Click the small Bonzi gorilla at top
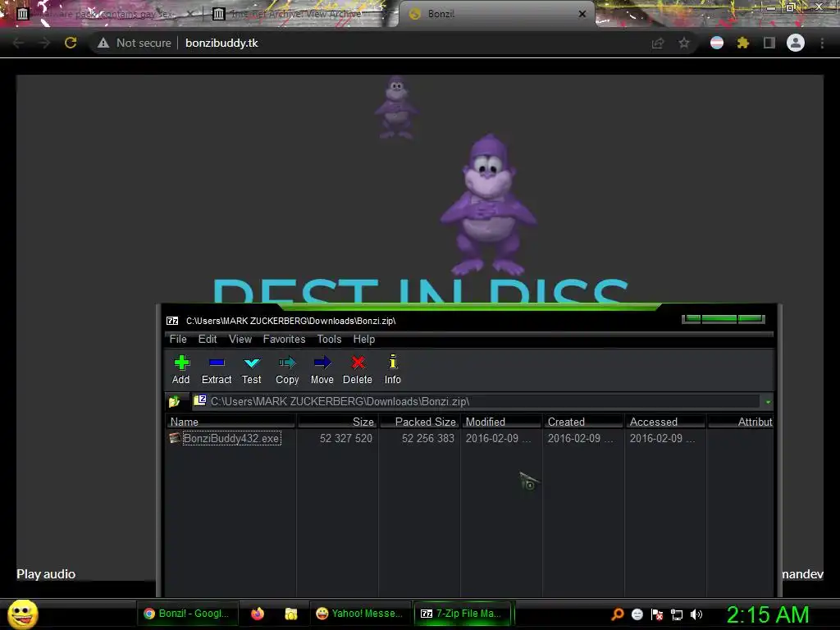The image size is (840, 630). [x=396, y=107]
